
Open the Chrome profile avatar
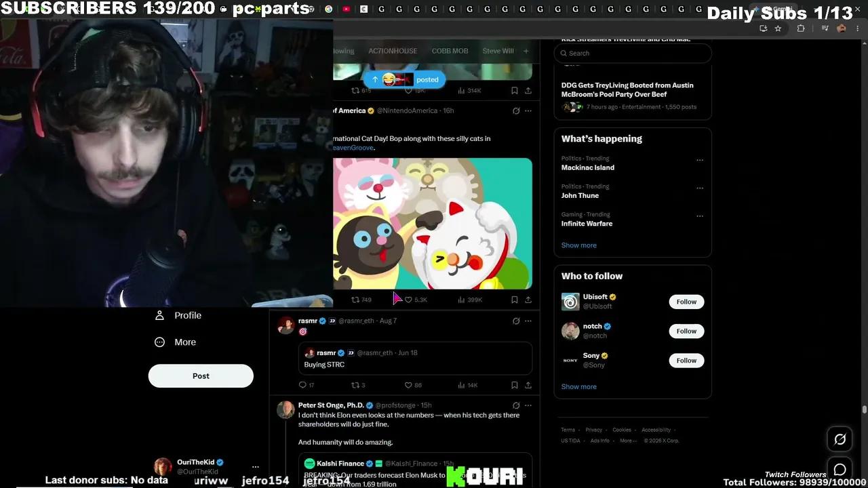(x=842, y=28)
